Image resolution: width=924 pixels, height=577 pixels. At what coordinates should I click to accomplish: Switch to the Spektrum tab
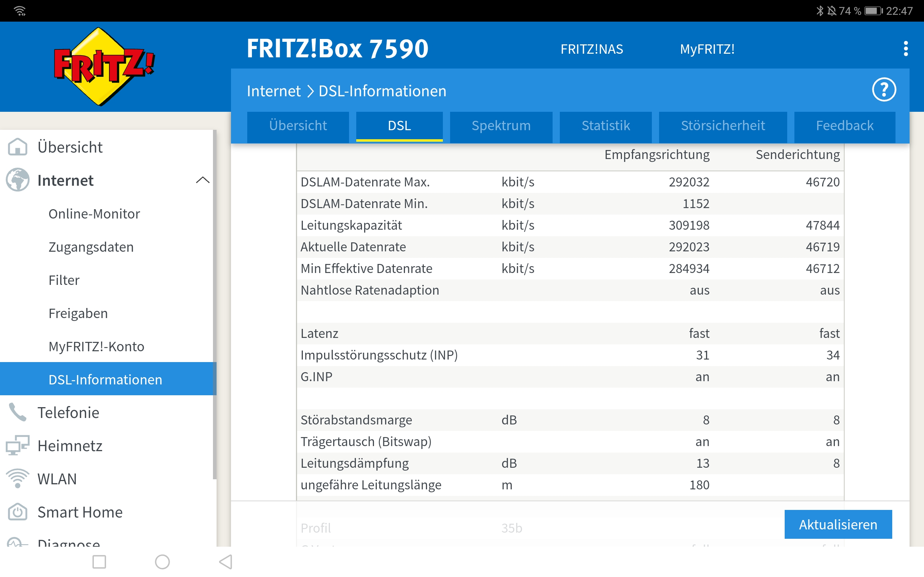tap(501, 126)
